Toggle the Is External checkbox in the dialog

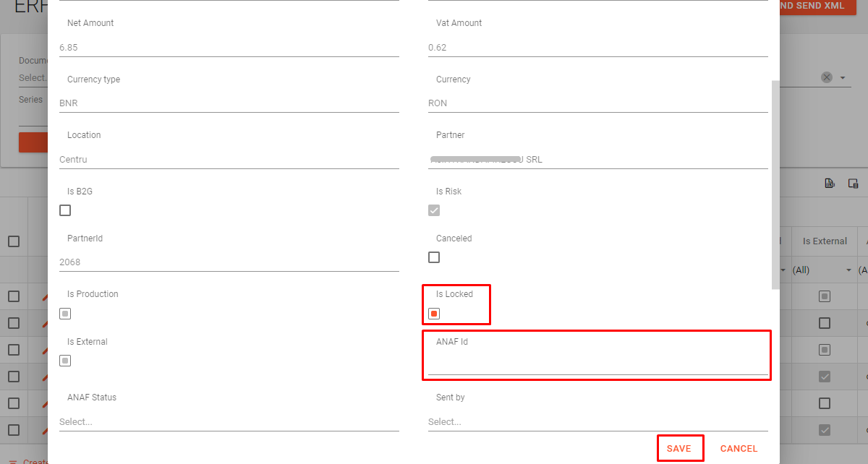coord(65,361)
